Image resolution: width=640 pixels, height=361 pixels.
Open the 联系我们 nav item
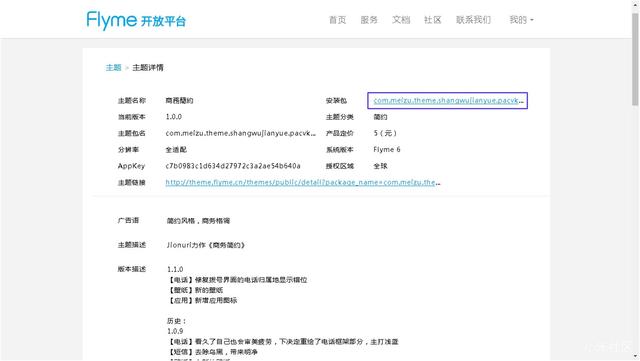coord(473,20)
